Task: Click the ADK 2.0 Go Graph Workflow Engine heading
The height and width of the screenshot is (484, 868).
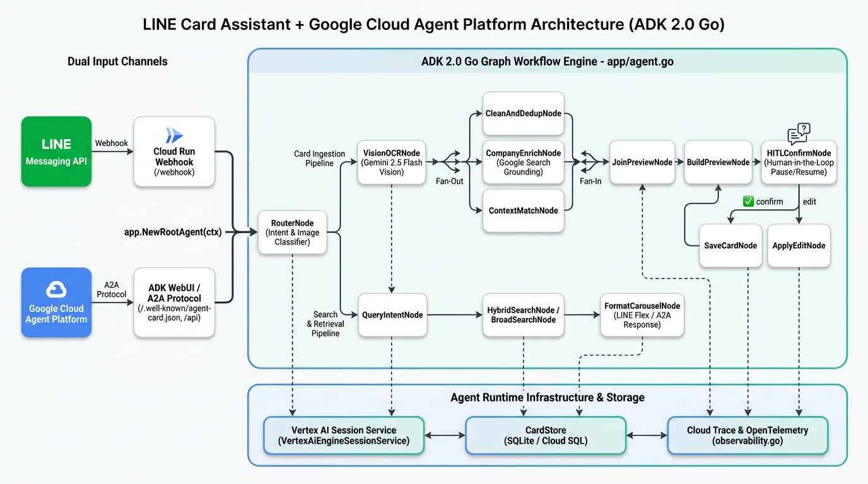Action: [548, 63]
